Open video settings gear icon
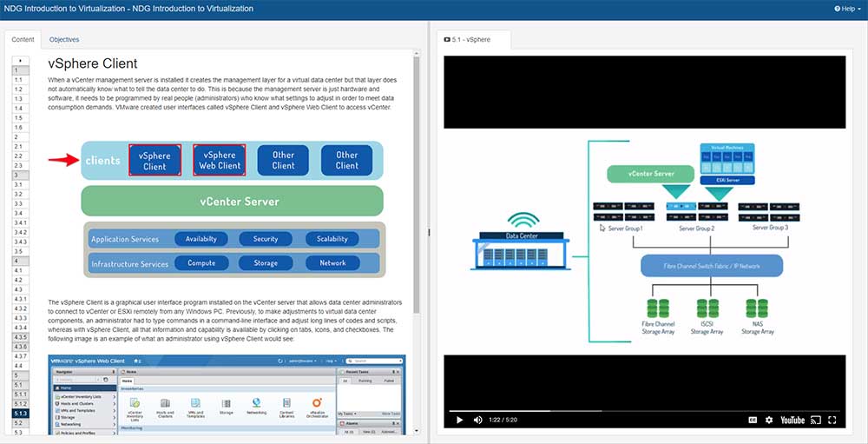Image resolution: width=868 pixels, height=444 pixels. point(769,420)
